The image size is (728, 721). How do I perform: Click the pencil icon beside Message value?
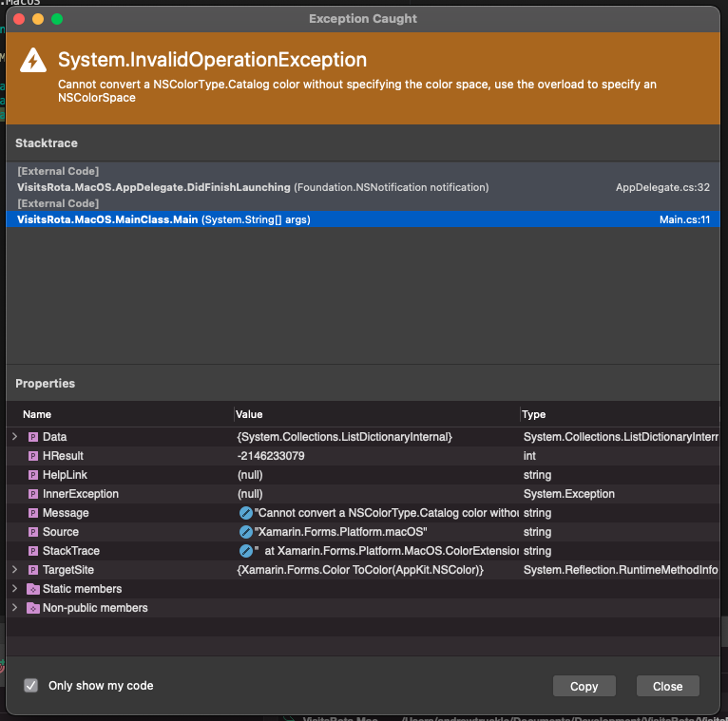click(246, 513)
